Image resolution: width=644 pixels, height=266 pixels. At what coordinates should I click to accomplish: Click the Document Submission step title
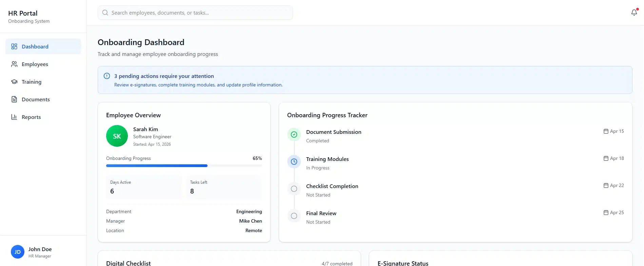334,132
